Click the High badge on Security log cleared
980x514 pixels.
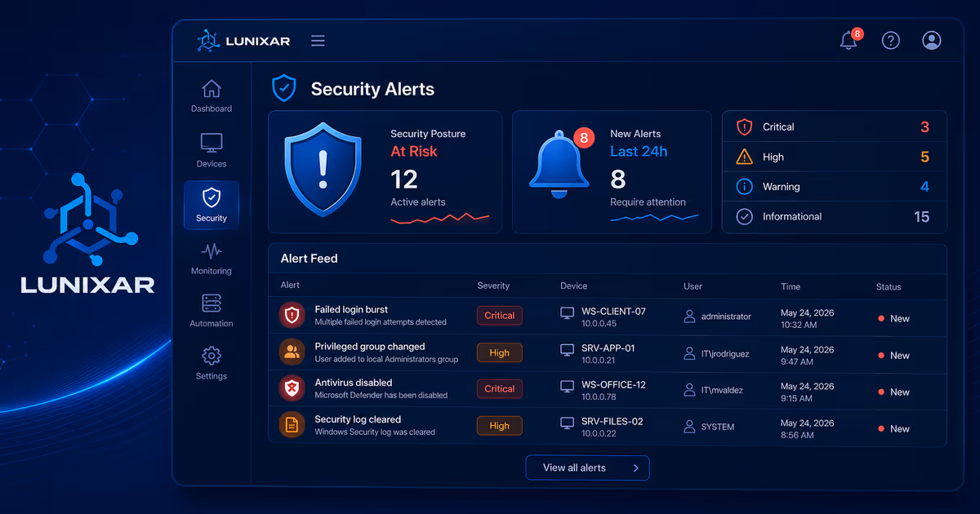[499, 426]
